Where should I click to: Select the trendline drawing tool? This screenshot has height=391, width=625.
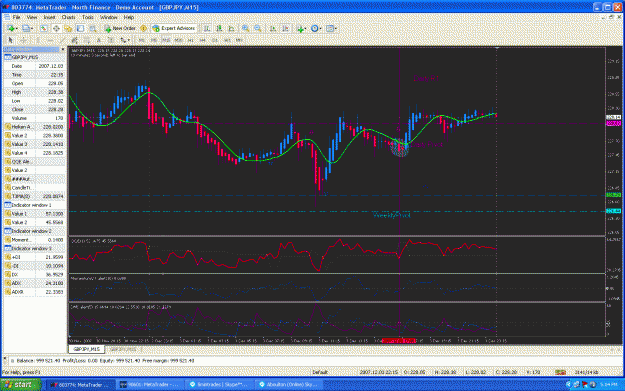[x=63, y=40]
